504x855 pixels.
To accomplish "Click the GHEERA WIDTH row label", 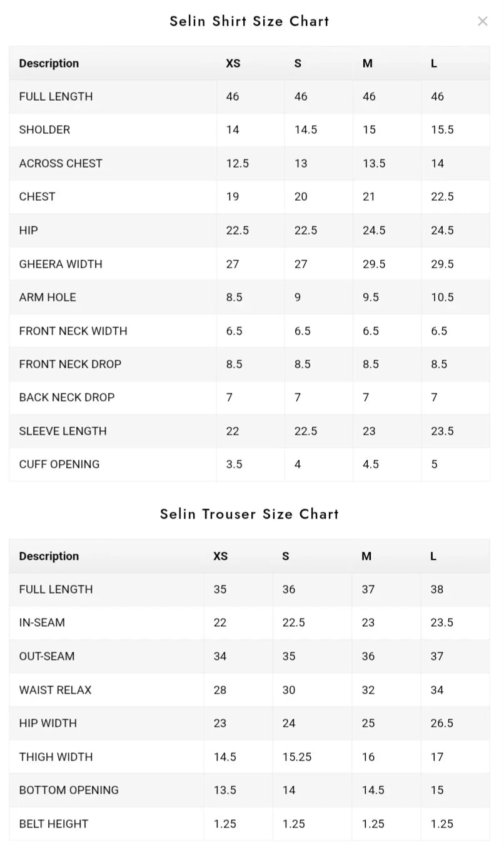I will [61, 264].
